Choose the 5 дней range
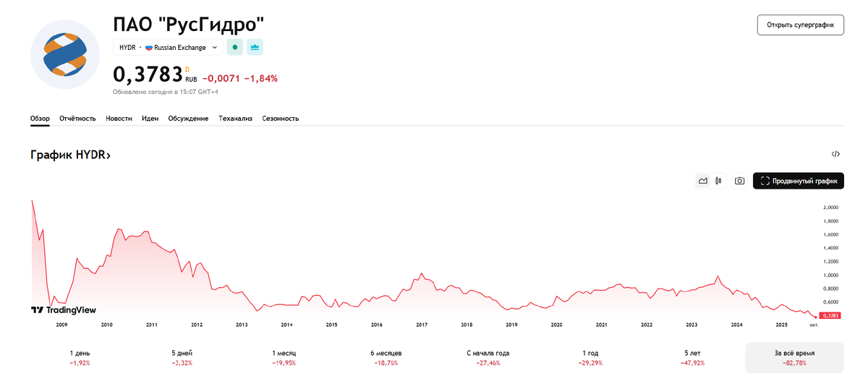The image size is (868, 384). pos(182,357)
